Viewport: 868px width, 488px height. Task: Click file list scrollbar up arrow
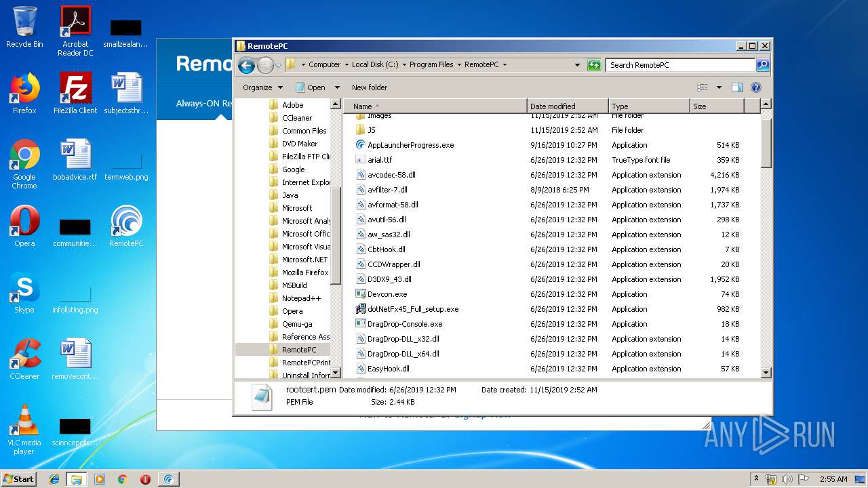(x=766, y=104)
